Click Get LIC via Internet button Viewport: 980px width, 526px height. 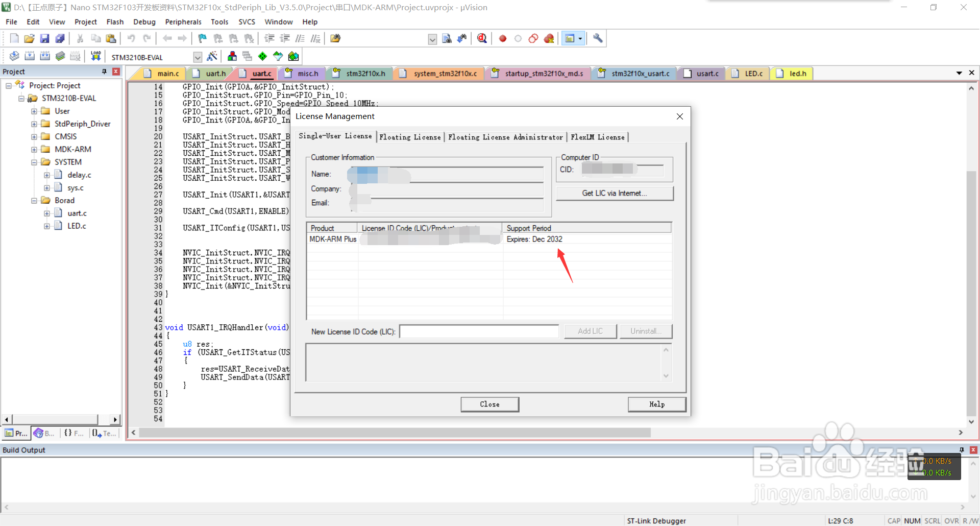pyautogui.click(x=615, y=193)
